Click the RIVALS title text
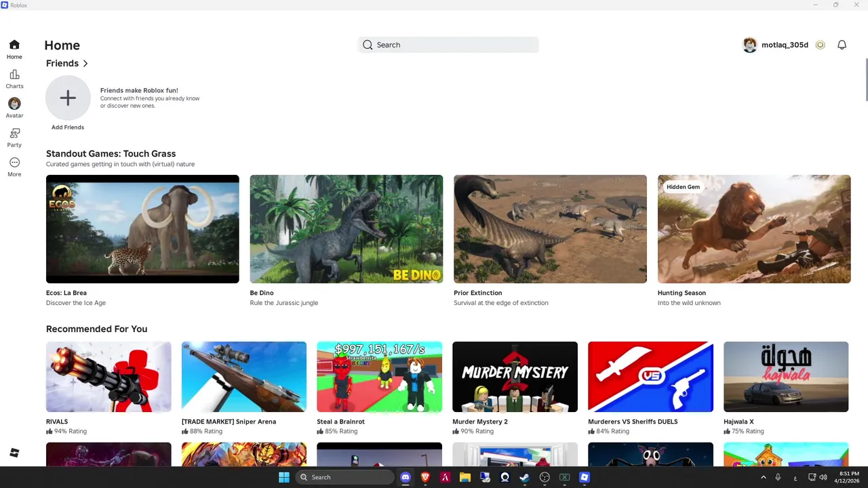The image size is (868, 488). [57, 422]
